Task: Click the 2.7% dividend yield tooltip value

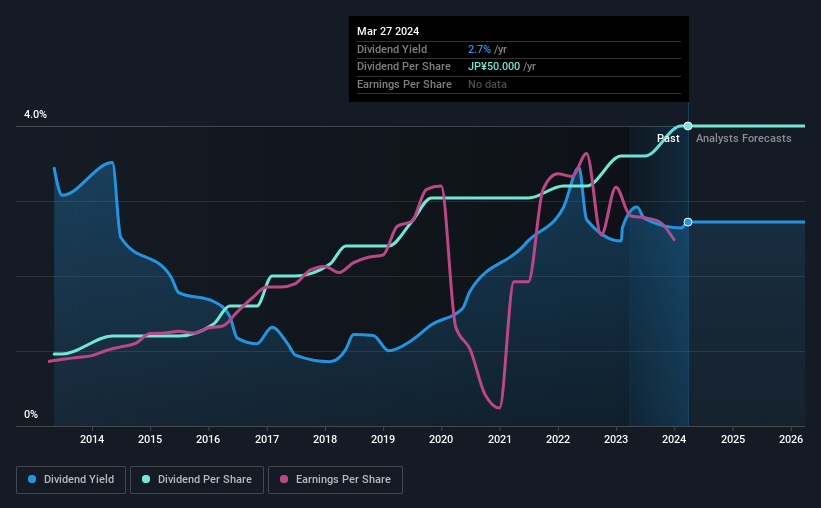Action: [479, 49]
